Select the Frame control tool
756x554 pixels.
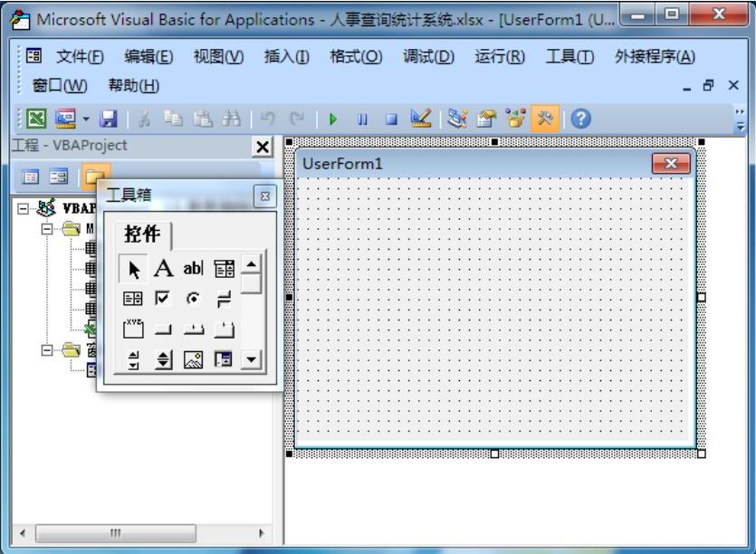(x=133, y=329)
